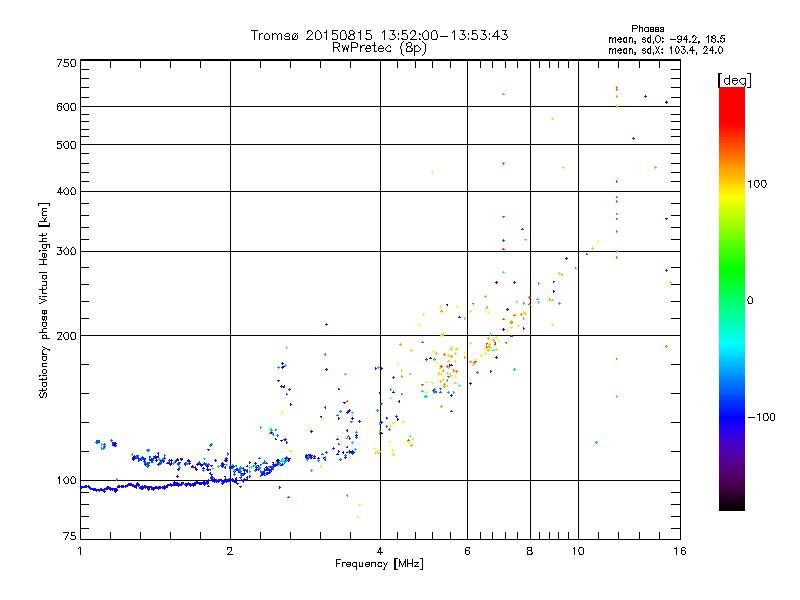
Task: Click the colorbar tick label "-100"
Action: pyautogui.click(x=761, y=417)
